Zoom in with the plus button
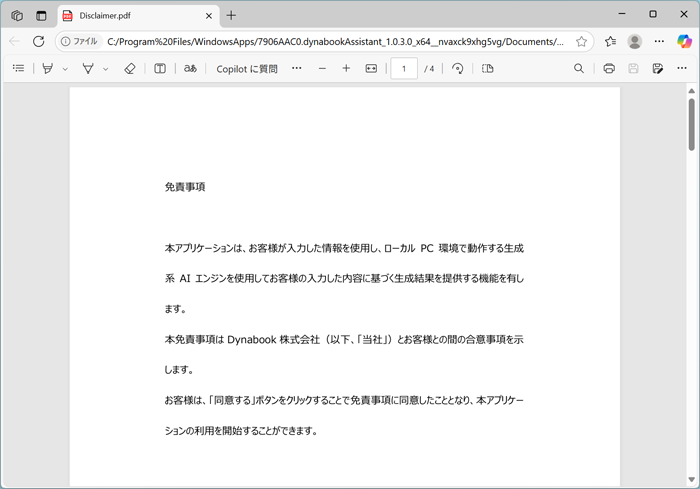 [346, 68]
